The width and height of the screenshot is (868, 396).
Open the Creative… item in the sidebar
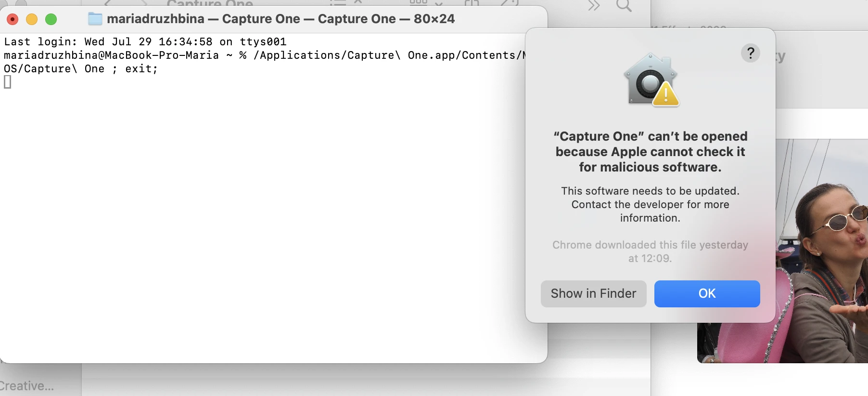click(27, 386)
